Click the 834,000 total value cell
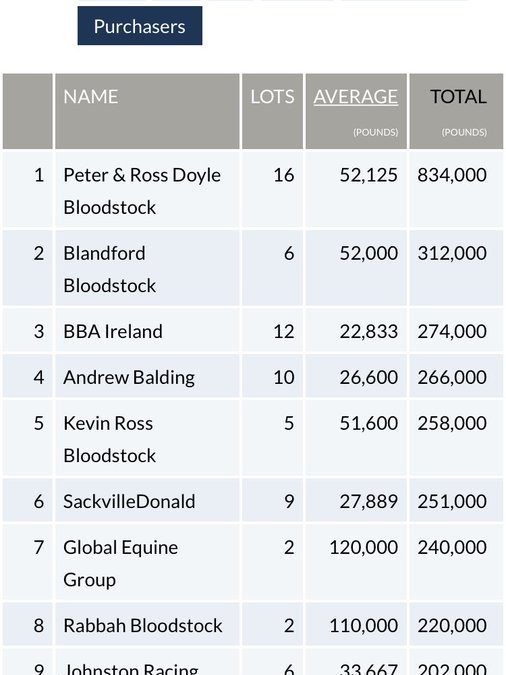This screenshot has width=506, height=675. click(452, 175)
